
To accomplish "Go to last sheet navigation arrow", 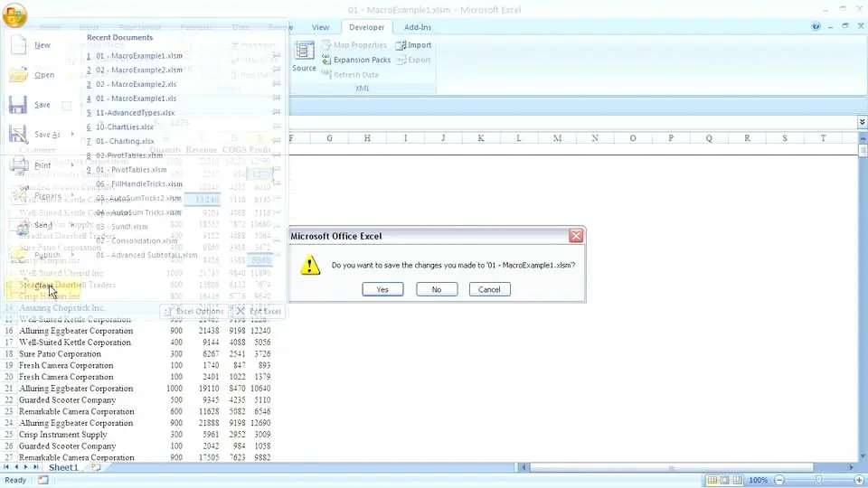I will [x=36, y=467].
